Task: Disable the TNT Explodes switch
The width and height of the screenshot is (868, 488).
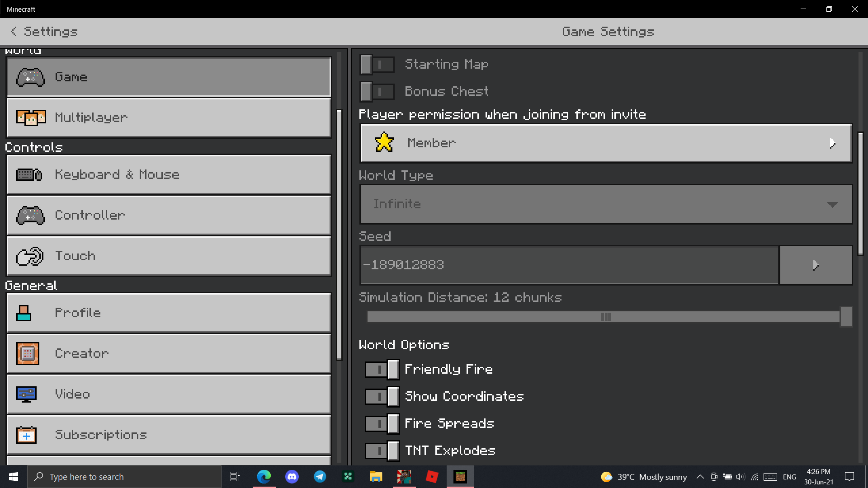Action: [382, 450]
